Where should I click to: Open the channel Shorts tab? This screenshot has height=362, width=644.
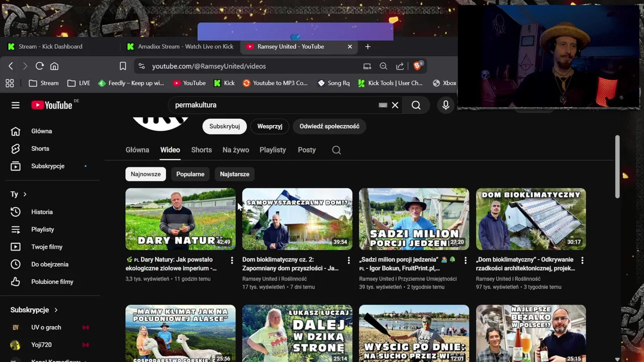coord(201,150)
